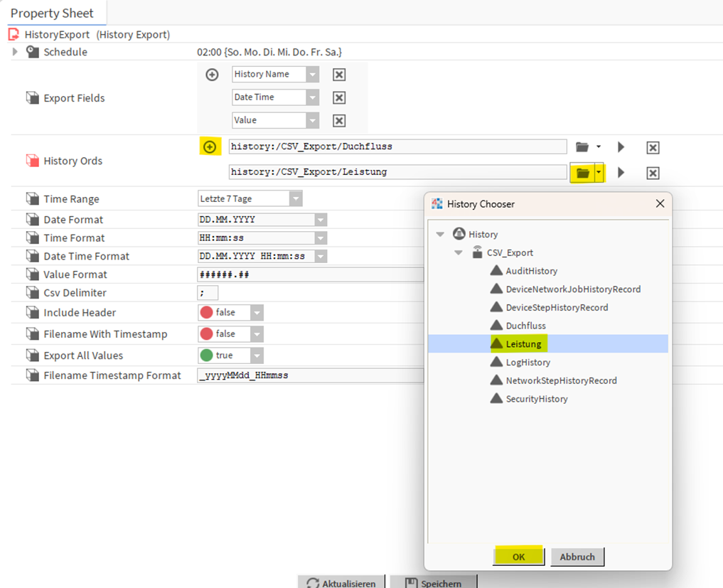This screenshot has width=723, height=588.
Task: Open the Date Time field dropdown
Action: click(x=313, y=98)
